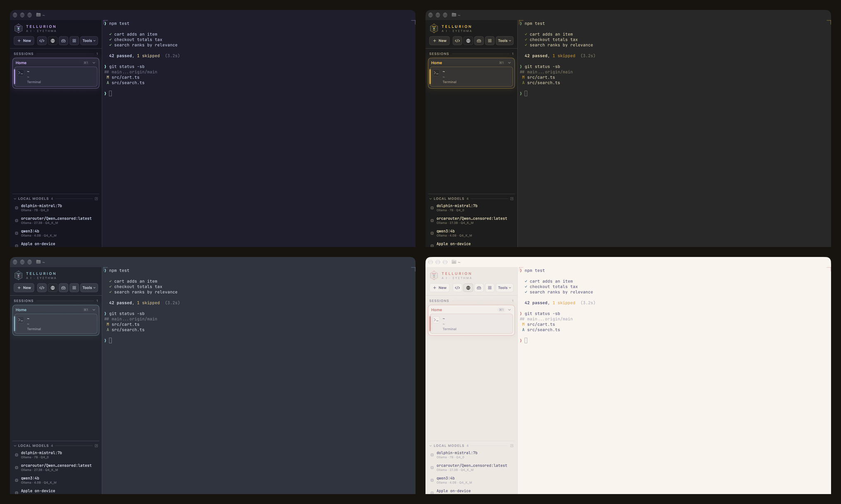Screen dimensions: 841x504
Task: Click the terminal prompt icon in the gold-accent session card
Action: click(436, 73)
